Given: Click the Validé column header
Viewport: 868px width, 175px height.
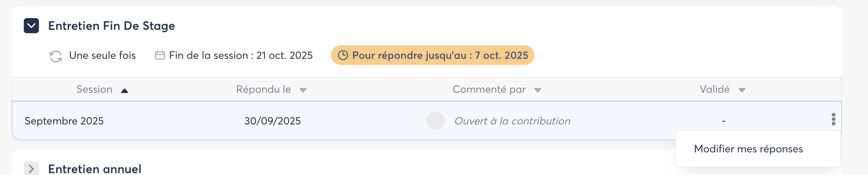Looking at the screenshot, I should pos(714,89).
